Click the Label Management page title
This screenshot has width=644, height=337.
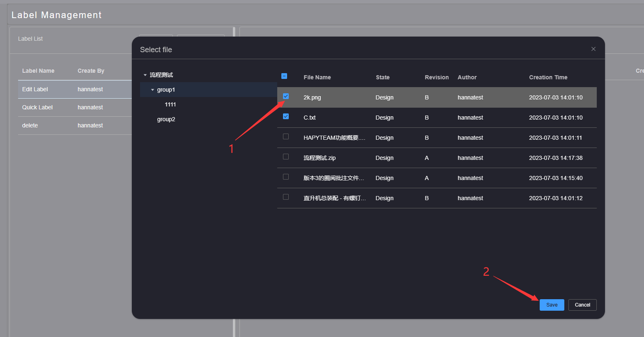57,15
